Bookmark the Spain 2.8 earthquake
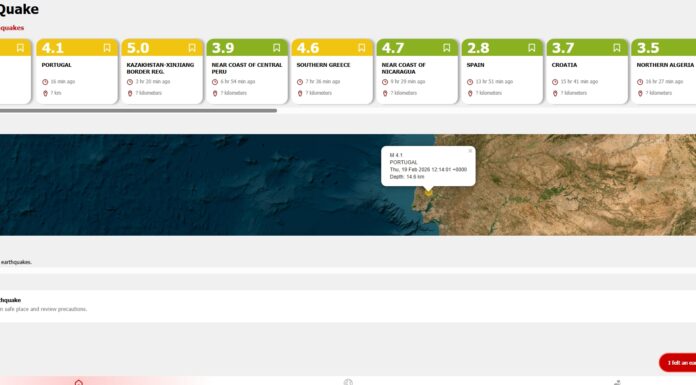The width and height of the screenshot is (696, 385). [x=532, y=48]
